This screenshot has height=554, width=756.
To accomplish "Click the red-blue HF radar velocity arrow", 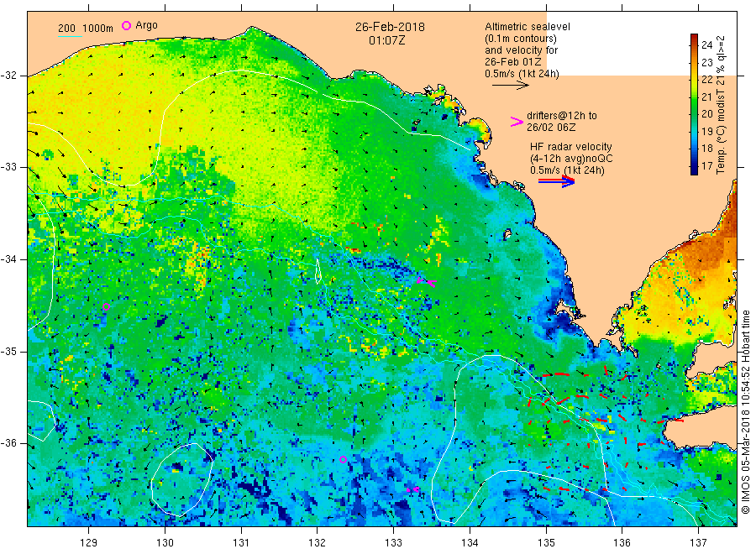I will click(556, 180).
